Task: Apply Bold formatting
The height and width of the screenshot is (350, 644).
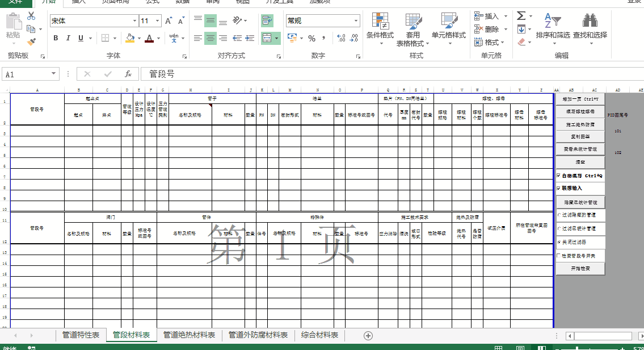Action: pyautogui.click(x=56, y=38)
